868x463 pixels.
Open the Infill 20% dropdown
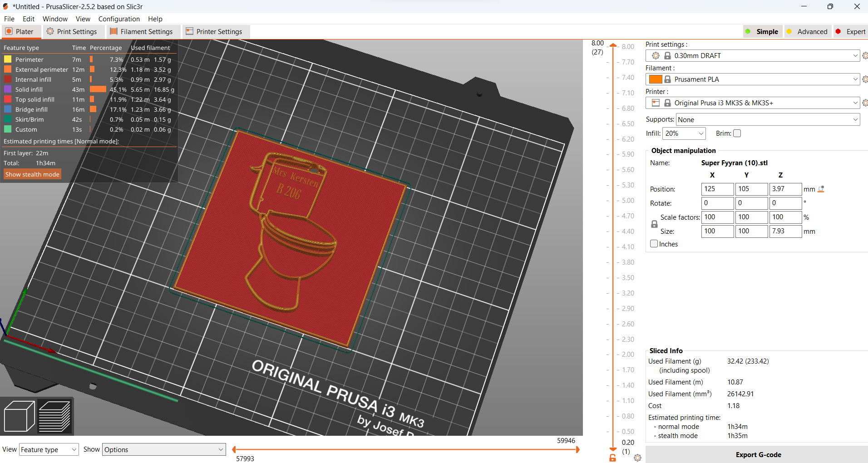point(684,133)
